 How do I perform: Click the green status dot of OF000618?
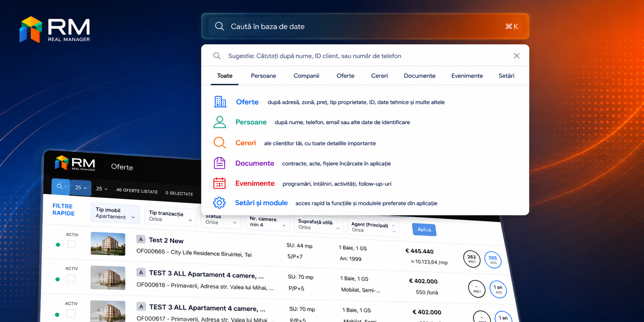pos(57,279)
